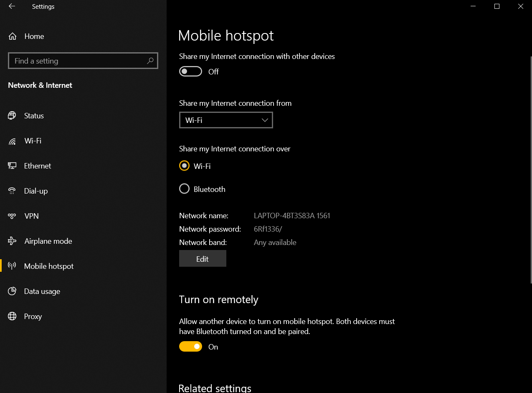This screenshot has height=393, width=532.
Task: Open the Proxy settings section
Action: click(x=33, y=316)
